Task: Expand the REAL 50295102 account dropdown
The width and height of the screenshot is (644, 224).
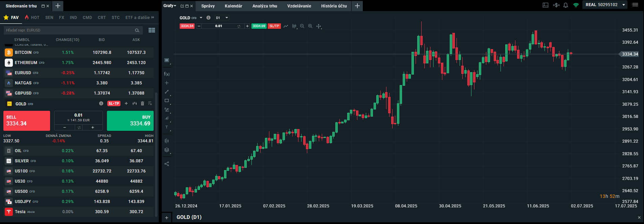Action: (x=623, y=5)
